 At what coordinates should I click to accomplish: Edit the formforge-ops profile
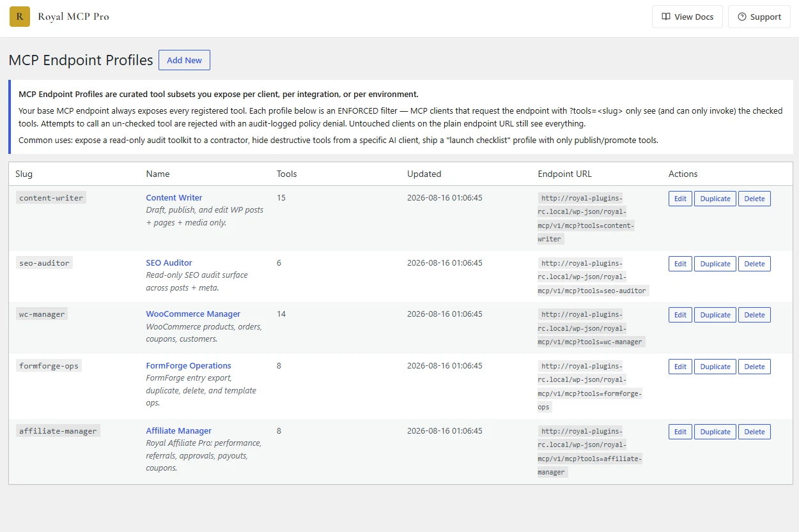pos(680,367)
